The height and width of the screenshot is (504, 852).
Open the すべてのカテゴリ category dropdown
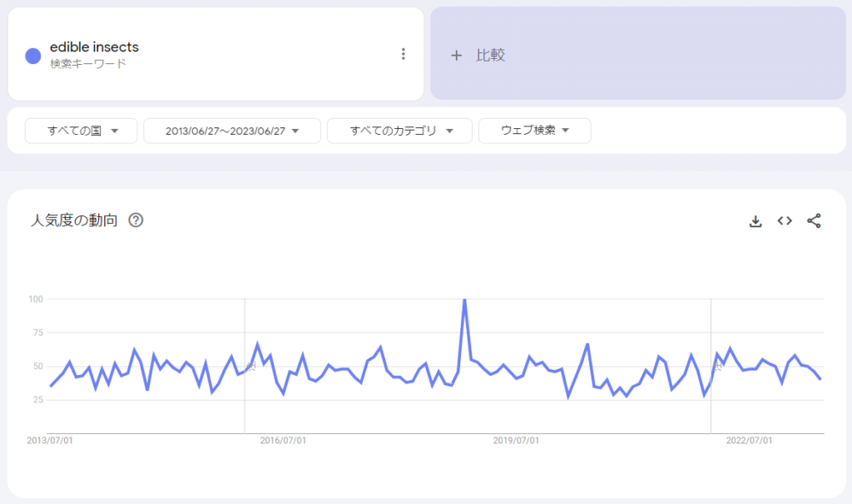point(399,131)
